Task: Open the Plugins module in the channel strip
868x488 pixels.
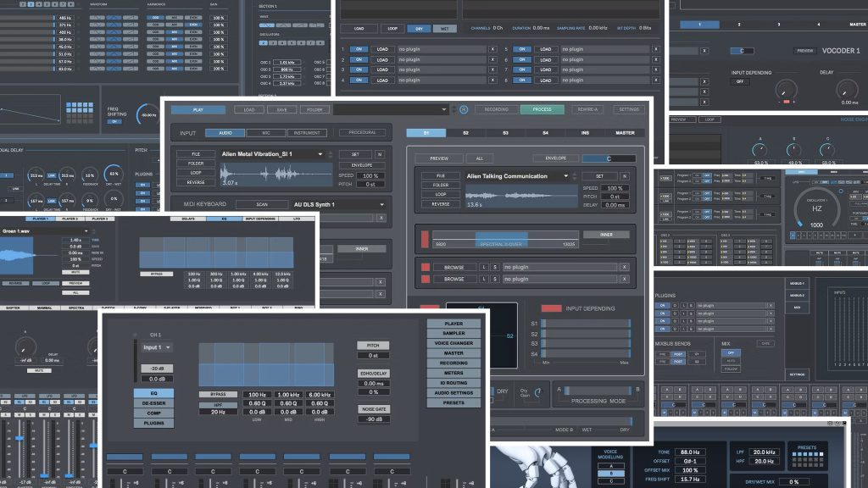Action: pos(155,422)
